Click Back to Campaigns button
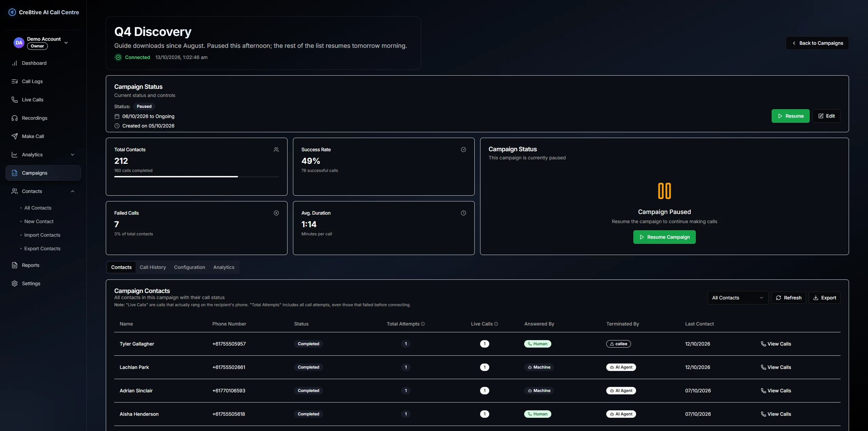The image size is (868, 431). pos(817,43)
